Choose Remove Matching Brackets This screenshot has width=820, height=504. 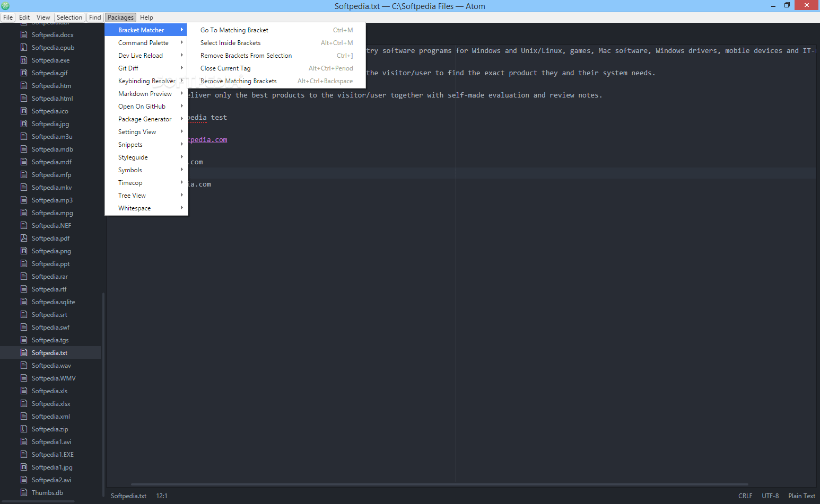point(276,81)
